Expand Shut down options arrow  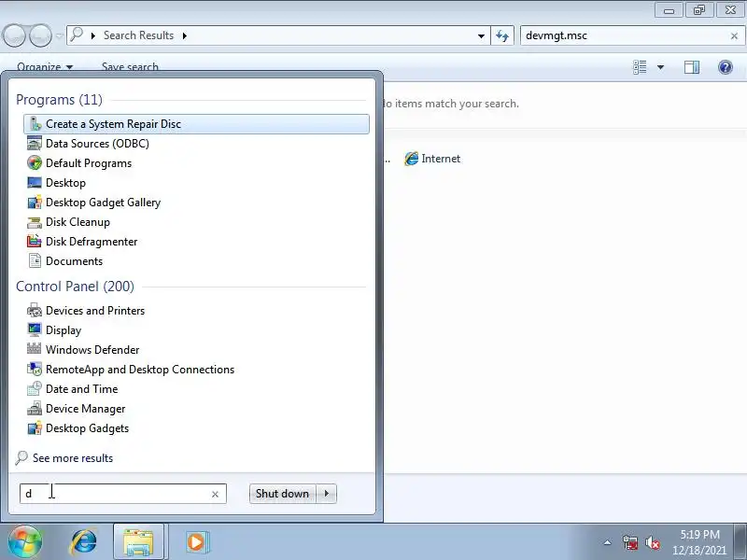click(x=326, y=494)
